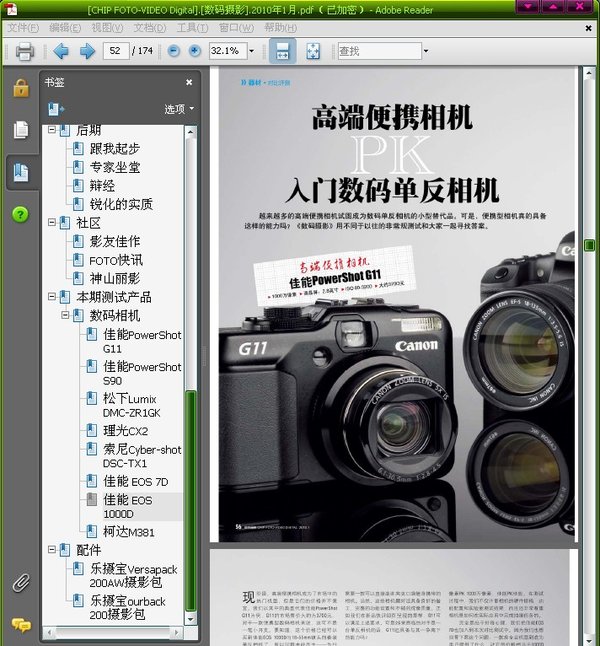
Task: Open the security lock panel in sidebar
Action: [x=20, y=88]
